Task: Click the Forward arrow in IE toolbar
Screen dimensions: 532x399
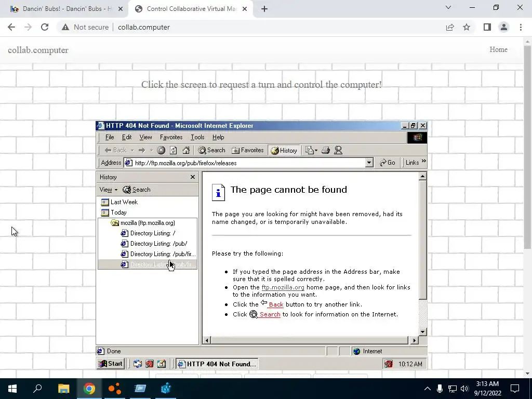Action: [142, 150]
